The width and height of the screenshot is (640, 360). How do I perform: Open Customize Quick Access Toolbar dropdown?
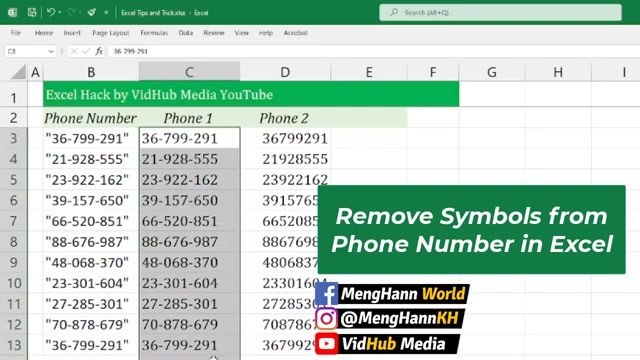(x=106, y=13)
